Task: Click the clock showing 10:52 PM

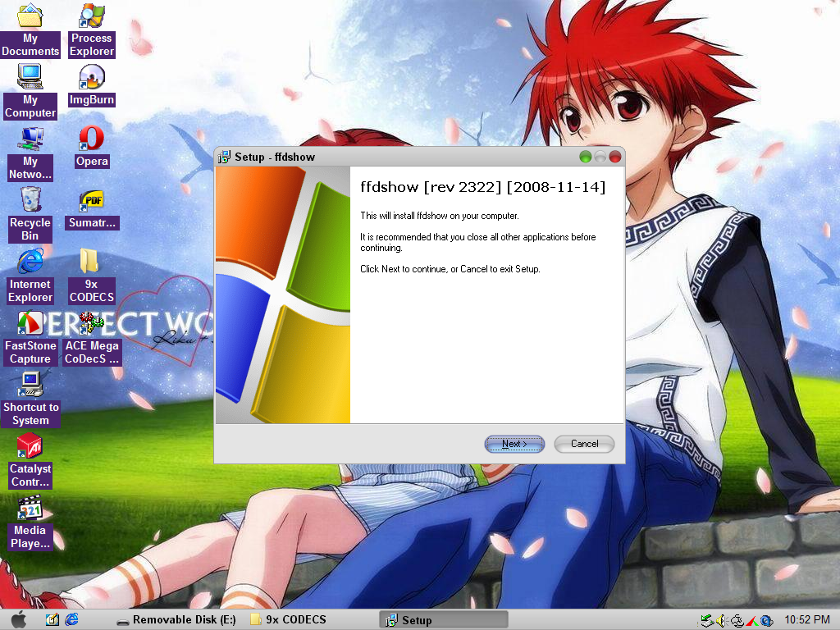Action: 810,620
